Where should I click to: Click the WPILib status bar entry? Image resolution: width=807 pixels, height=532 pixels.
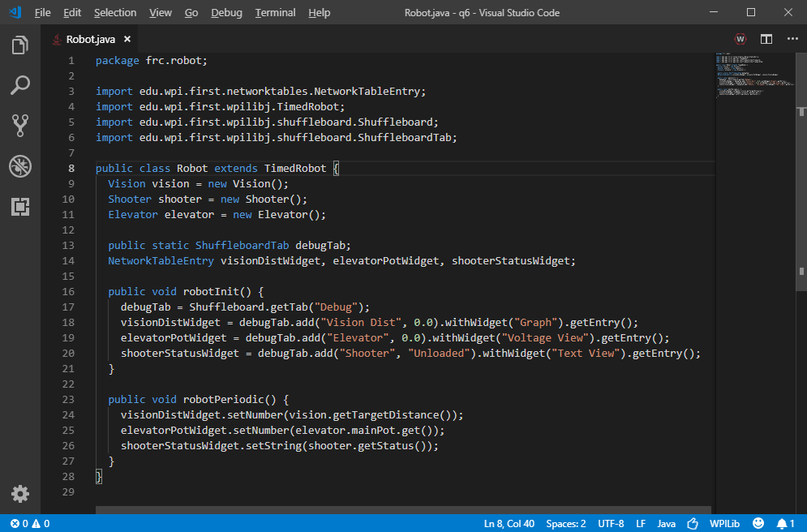click(724, 524)
